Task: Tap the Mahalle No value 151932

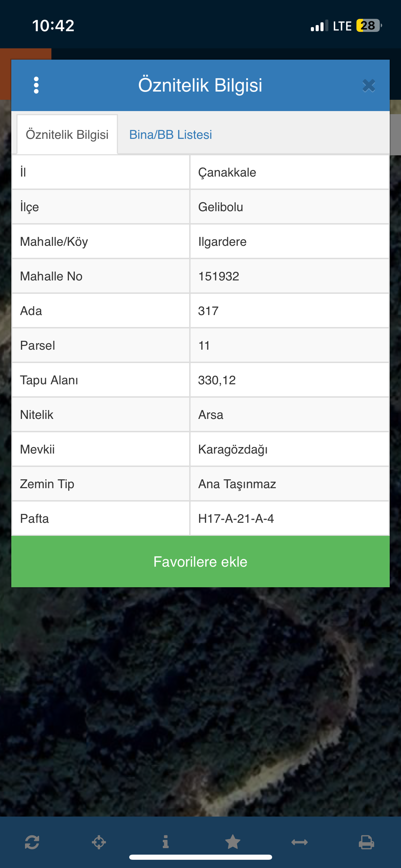Action: pyautogui.click(x=219, y=276)
